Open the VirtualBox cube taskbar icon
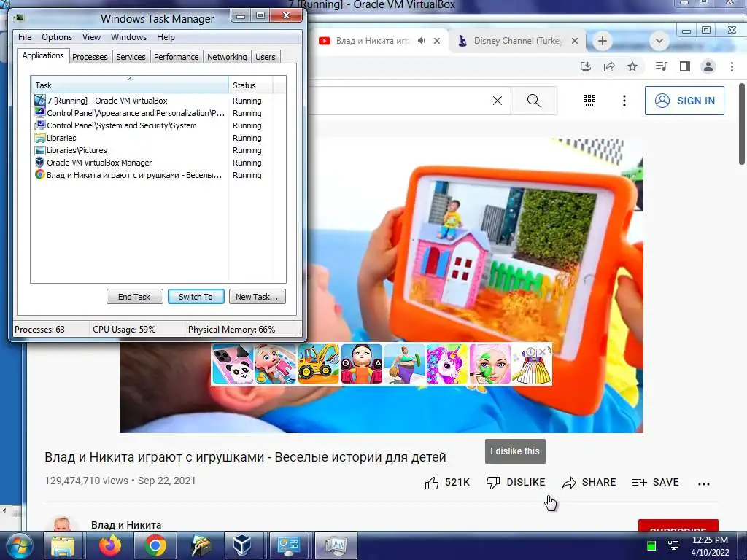Screen dimensions: 747x560 (242, 545)
